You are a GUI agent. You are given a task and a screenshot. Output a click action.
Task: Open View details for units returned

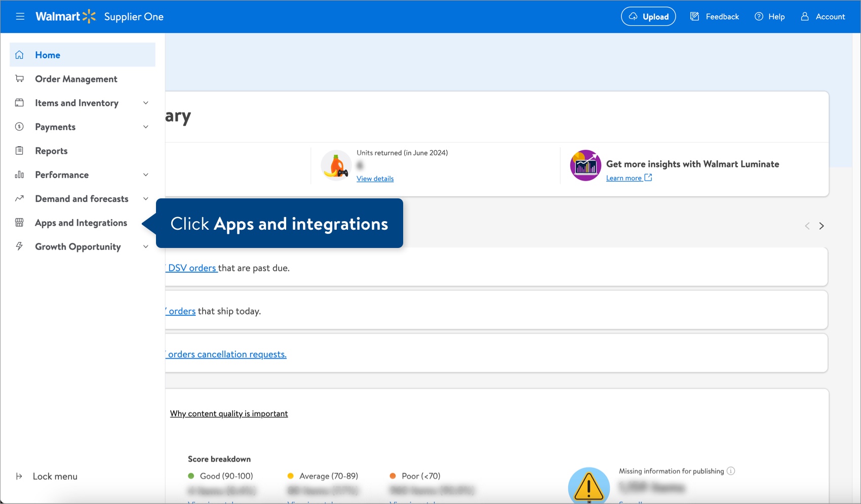pos(375,179)
